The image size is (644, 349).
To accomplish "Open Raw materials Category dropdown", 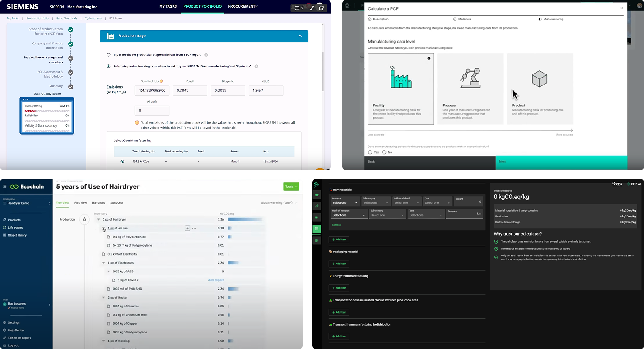I will tap(345, 201).
